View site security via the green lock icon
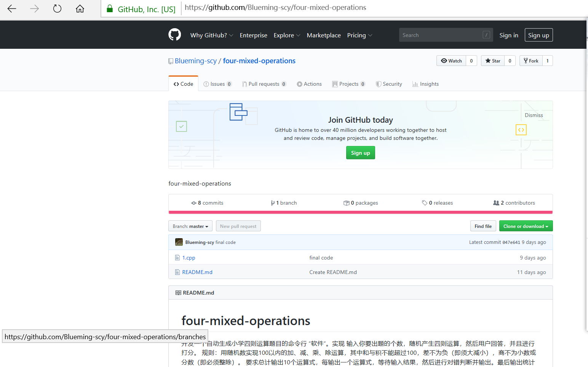This screenshot has width=588, height=367. [110, 9]
